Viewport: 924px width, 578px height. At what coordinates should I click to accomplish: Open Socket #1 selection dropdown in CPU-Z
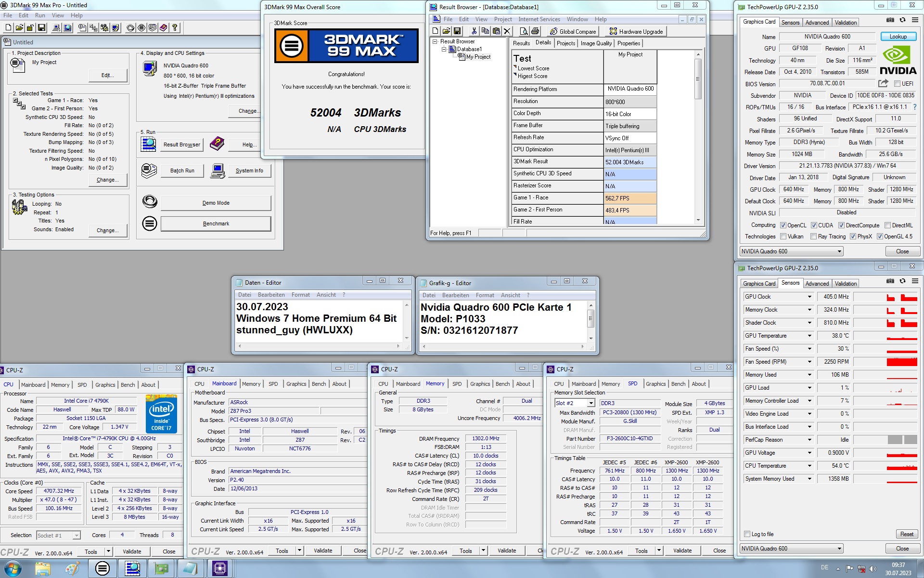(x=77, y=536)
